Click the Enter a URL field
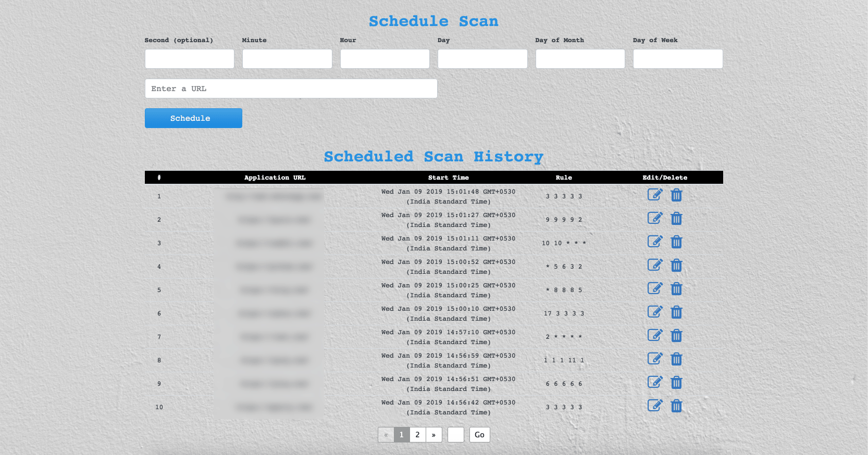868x455 pixels. (x=291, y=89)
